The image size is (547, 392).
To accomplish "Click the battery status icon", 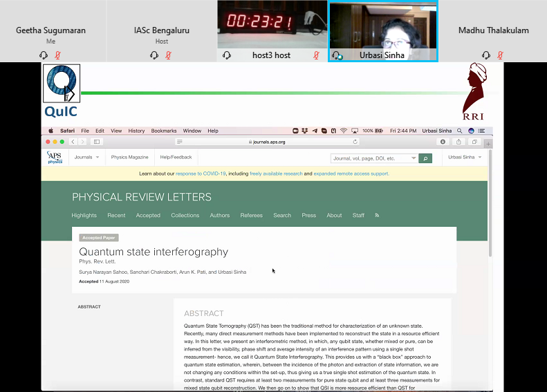I will pyautogui.click(x=379, y=131).
